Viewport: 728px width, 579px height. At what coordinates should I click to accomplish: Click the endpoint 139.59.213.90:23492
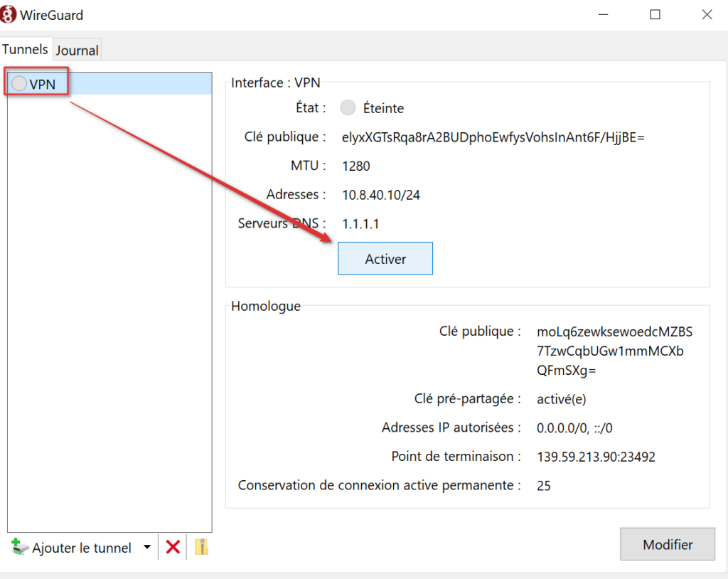(x=596, y=457)
